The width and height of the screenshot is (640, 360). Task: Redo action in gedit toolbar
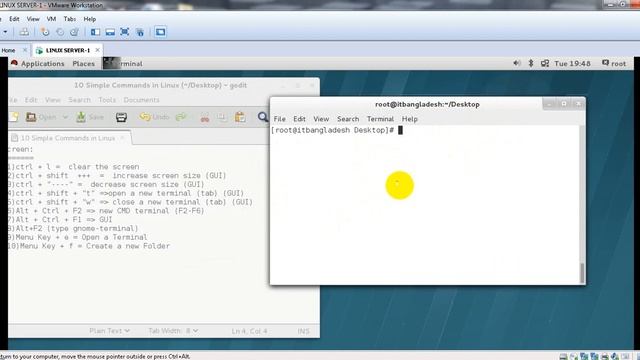click(181, 117)
